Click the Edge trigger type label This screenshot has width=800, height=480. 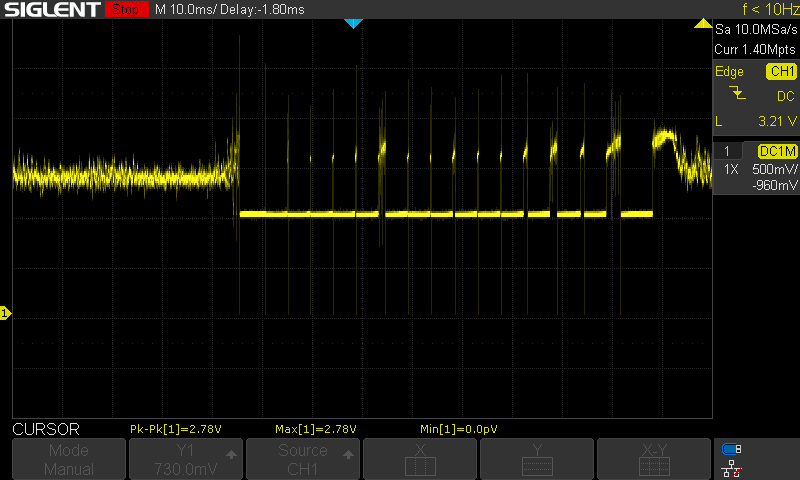click(x=729, y=71)
